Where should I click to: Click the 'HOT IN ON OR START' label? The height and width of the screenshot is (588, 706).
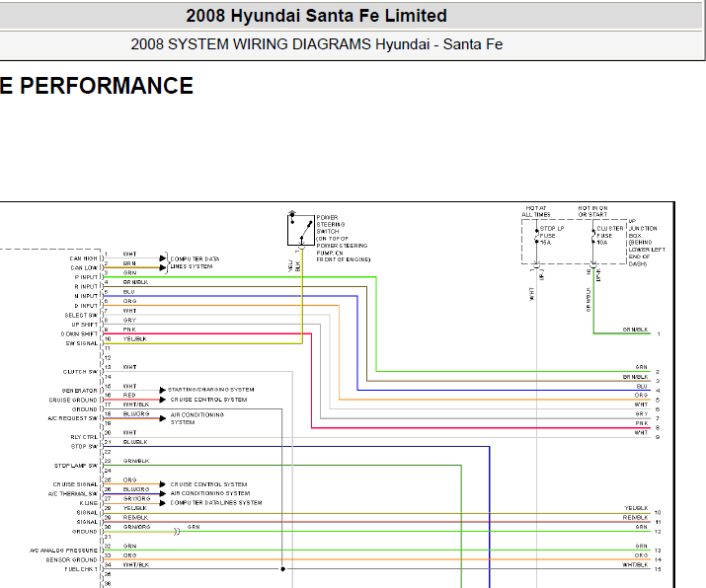[x=592, y=211]
